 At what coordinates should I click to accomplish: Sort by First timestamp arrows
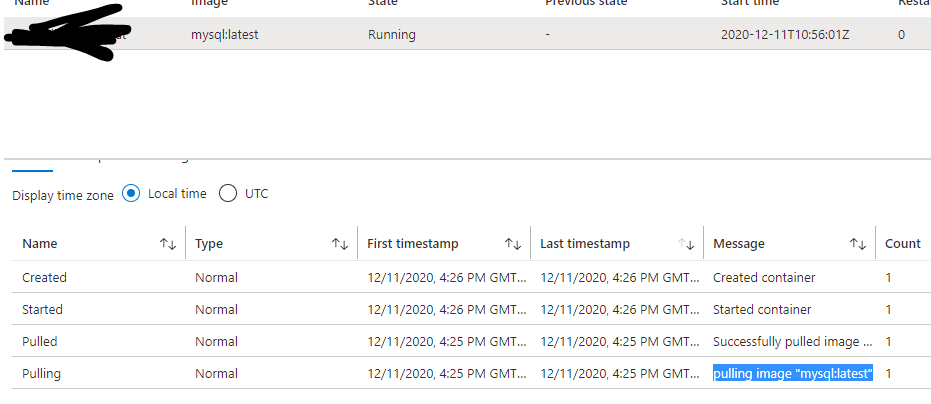click(x=513, y=244)
